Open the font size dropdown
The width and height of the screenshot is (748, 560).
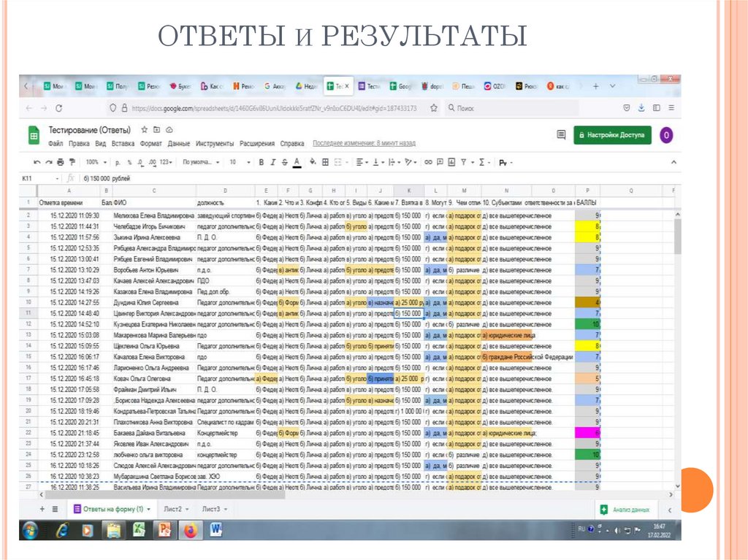240,162
